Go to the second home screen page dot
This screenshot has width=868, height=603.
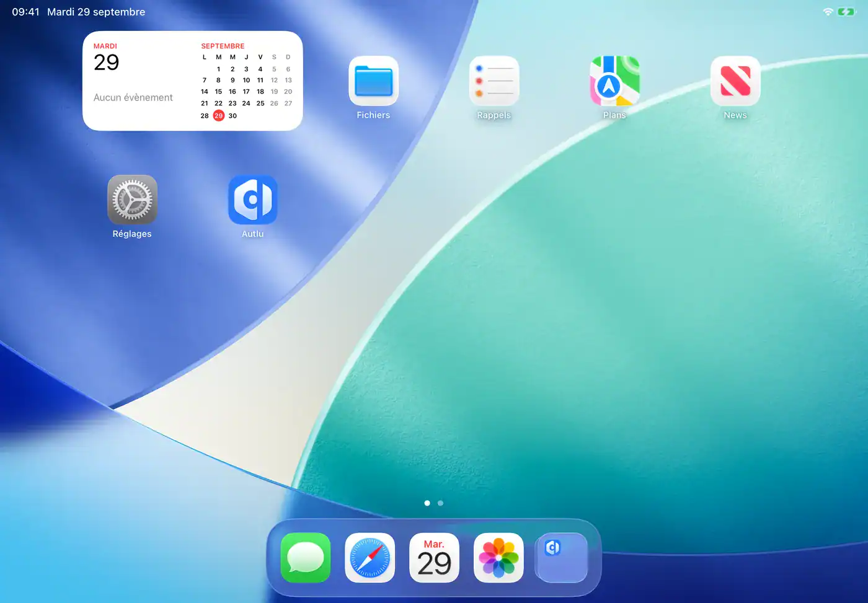pos(440,503)
